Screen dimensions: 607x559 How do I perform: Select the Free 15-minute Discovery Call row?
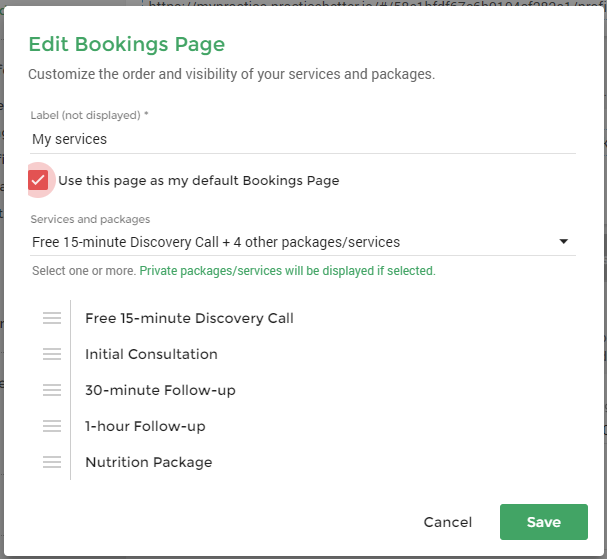pyautogui.click(x=189, y=318)
